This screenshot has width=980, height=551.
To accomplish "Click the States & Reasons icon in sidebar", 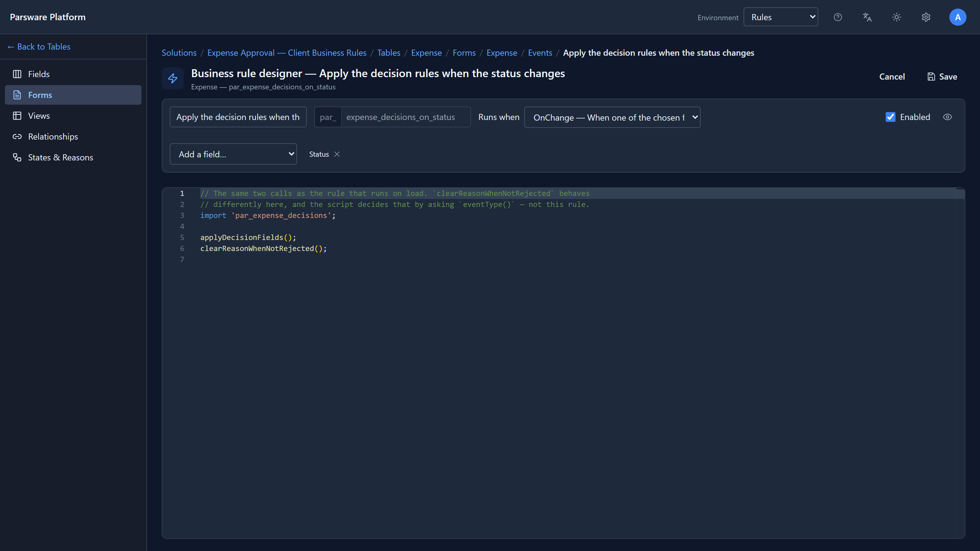I will click(17, 157).
